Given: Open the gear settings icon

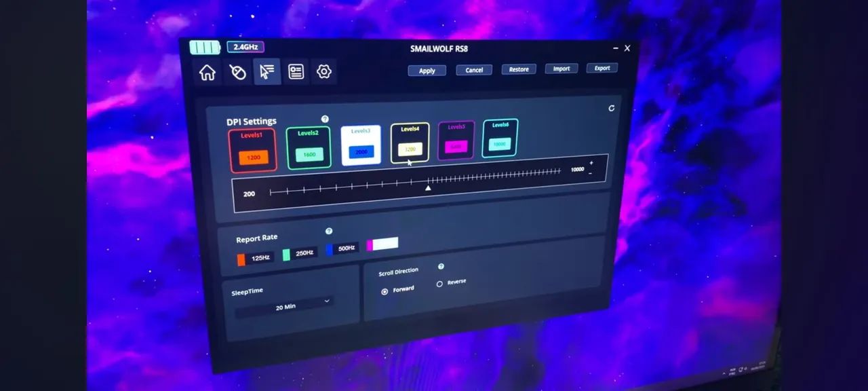Looking at the screenshot, I should click(324, 72).
